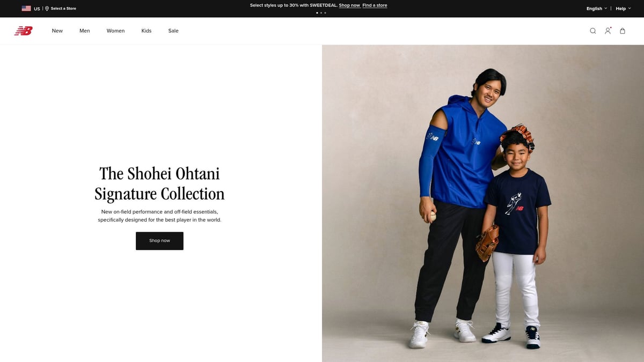Open the account profile icon
The width and height of the screenshot is (644, 362).
pyautogui.click(x=608, y=31)
